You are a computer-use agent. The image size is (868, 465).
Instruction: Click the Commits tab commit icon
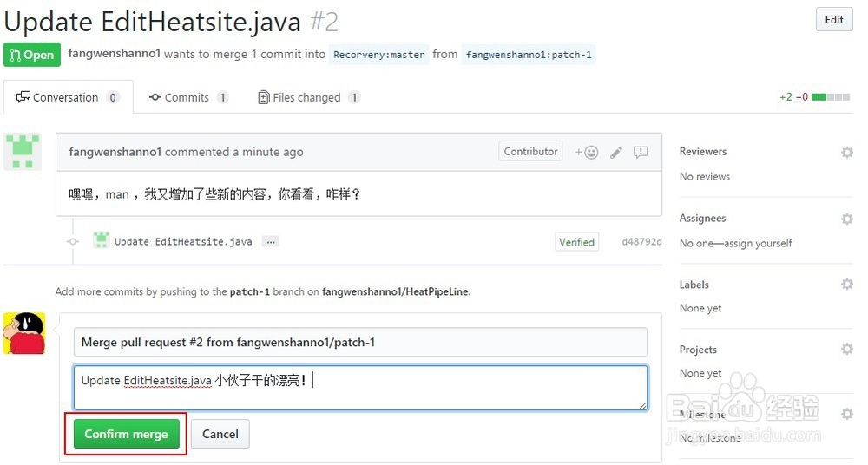[x=155, y=97]
